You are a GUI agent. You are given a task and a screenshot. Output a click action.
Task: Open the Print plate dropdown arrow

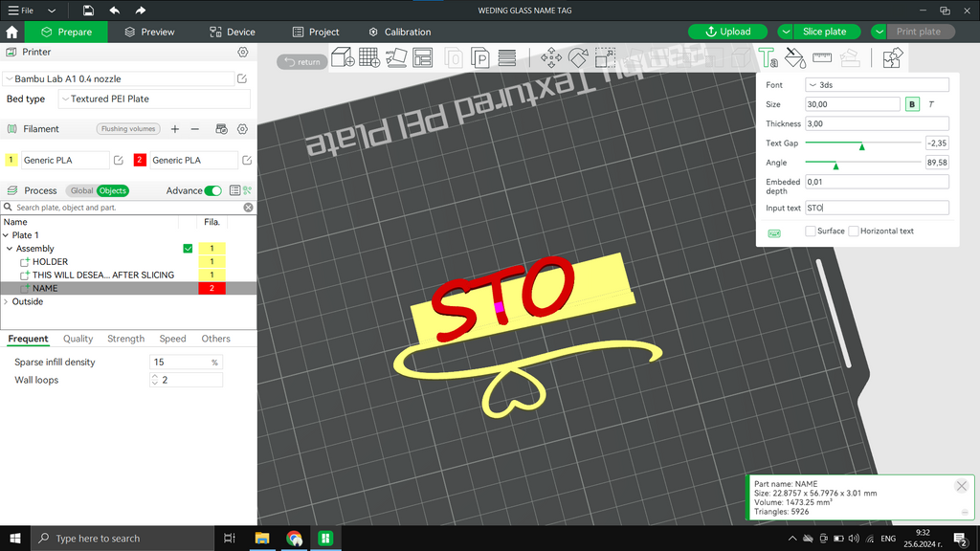click(x=880, y=32)
